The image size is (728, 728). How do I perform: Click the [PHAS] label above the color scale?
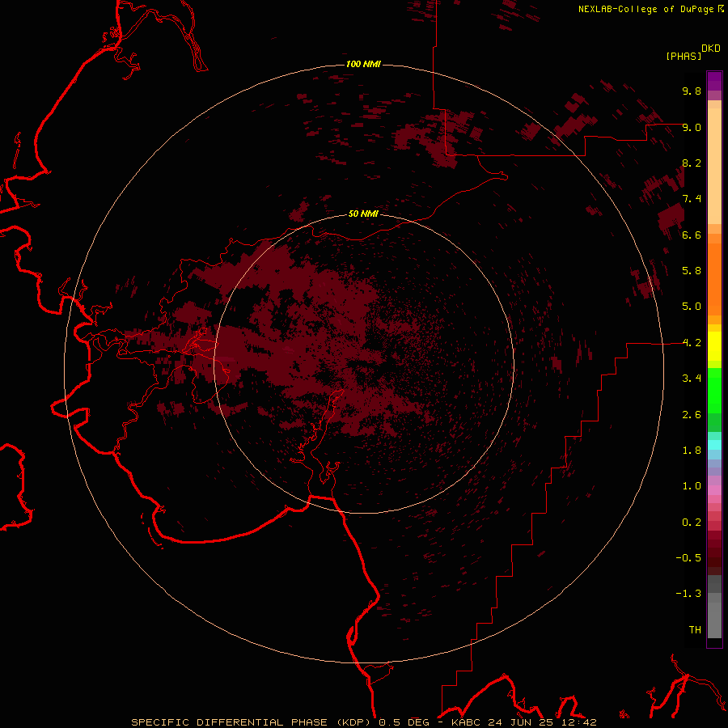(x=684, y=57)
